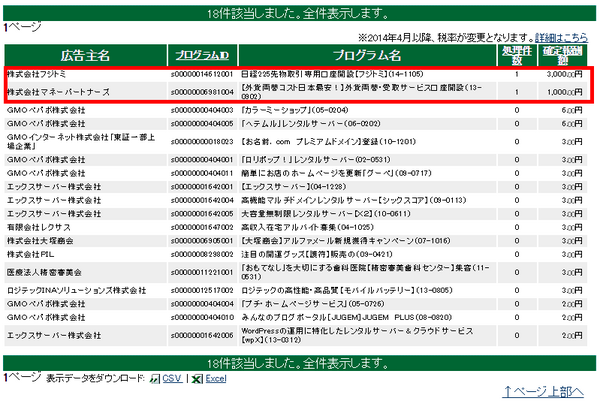Click the 「ヘテムル」レンタルサーバー program name
Screen dimensions: 600x401
[x=311, y=124]
